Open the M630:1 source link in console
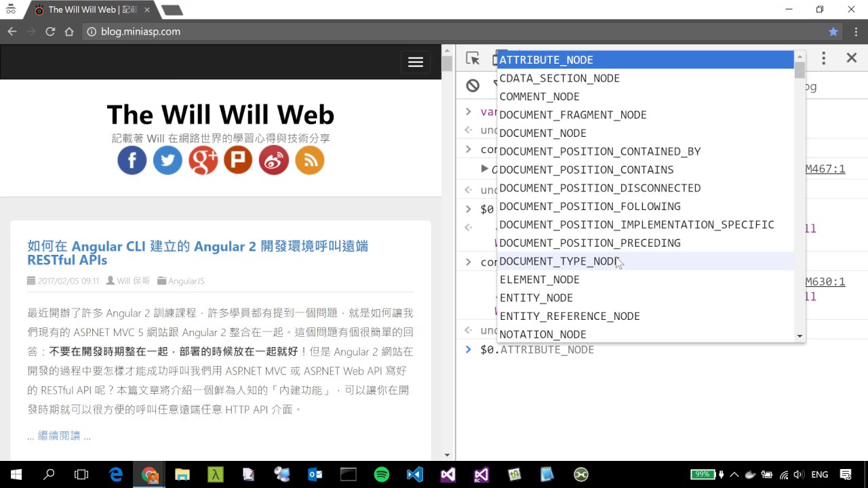The width and height of the screenshot is (868, 488). tap(825, 281)
